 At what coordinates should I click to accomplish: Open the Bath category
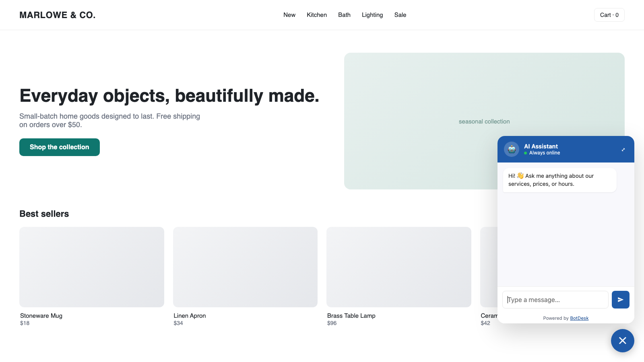344,15
